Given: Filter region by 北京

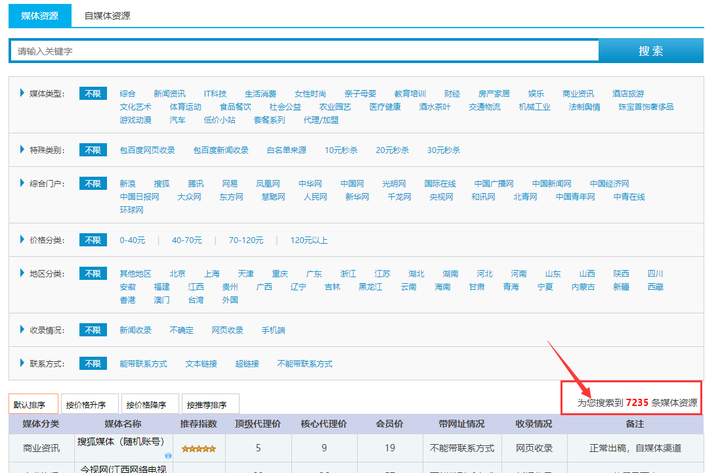Looking at the screenshot, I should click(177, 274).
